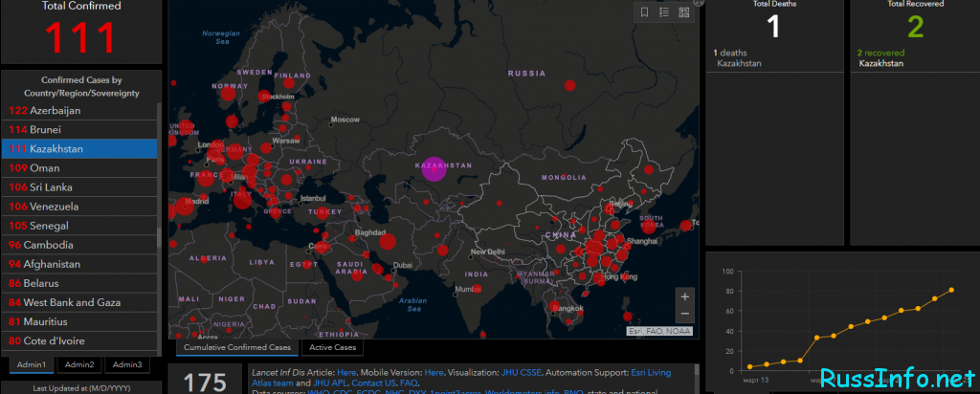Select West Bank and Gaza row
This screenshot has width=980, height=394.
coord(79,302)
